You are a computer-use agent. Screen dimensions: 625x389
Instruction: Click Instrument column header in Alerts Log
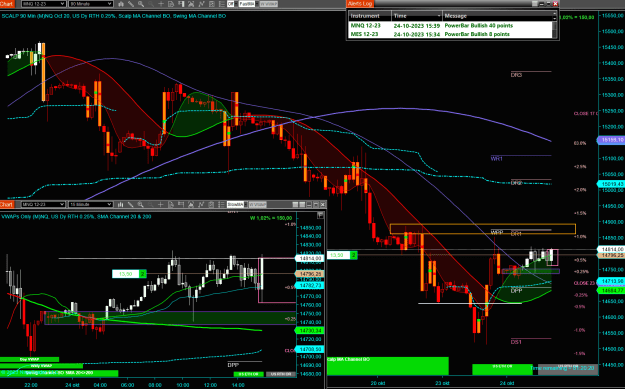pos(370,16)
